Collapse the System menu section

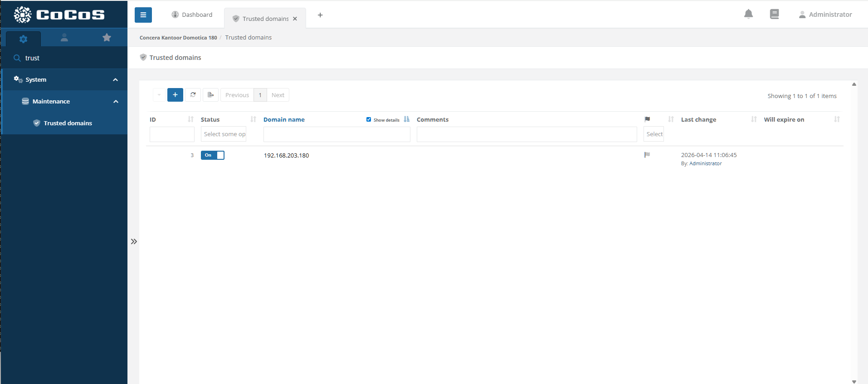pos(115,80)
